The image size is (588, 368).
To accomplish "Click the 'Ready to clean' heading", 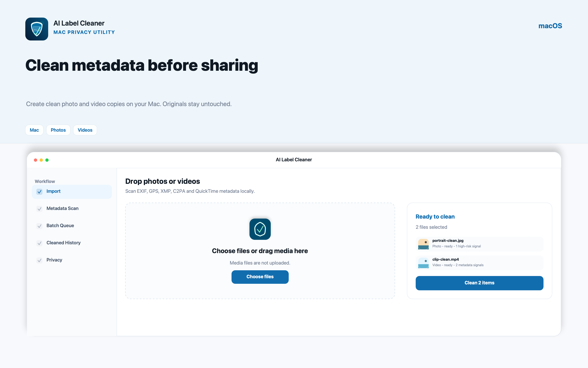I will point(435,217).
